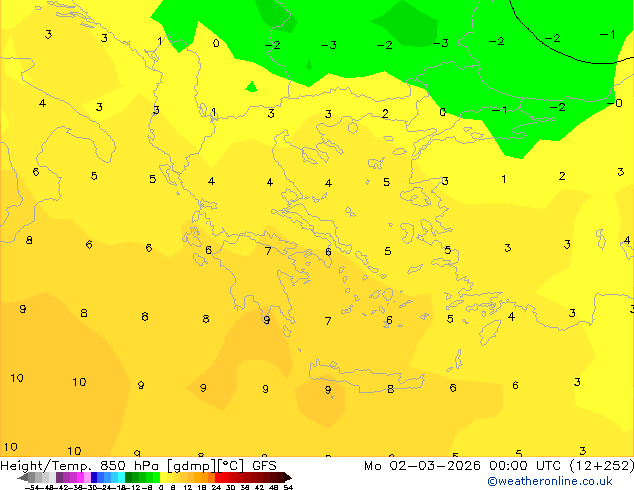The width and height of the screenshot is (634, 490).
Task: Click the weatheronline.co.uk copyright link
Action: pos(549,481)
